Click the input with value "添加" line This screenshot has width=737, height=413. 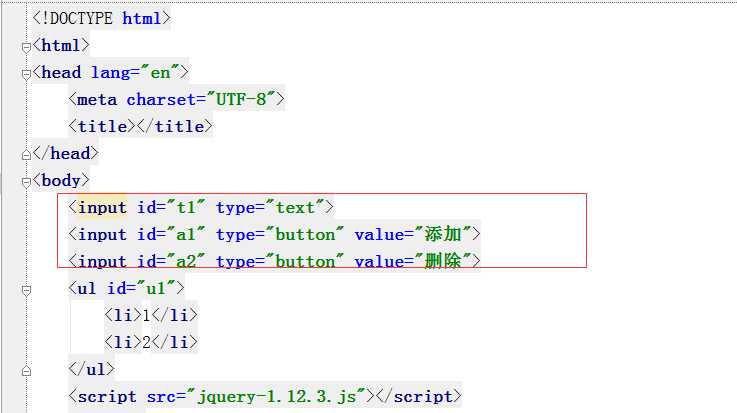click(x=274, y=234)
